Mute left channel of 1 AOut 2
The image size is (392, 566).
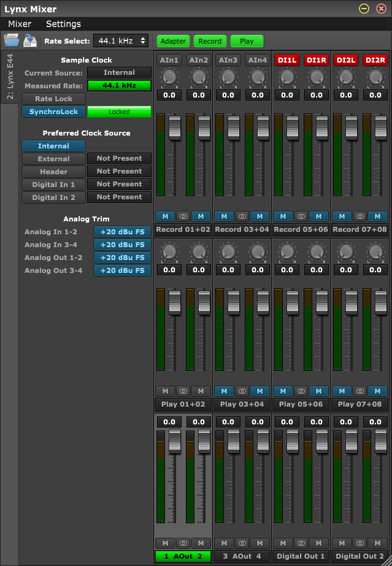pos(165,543)
